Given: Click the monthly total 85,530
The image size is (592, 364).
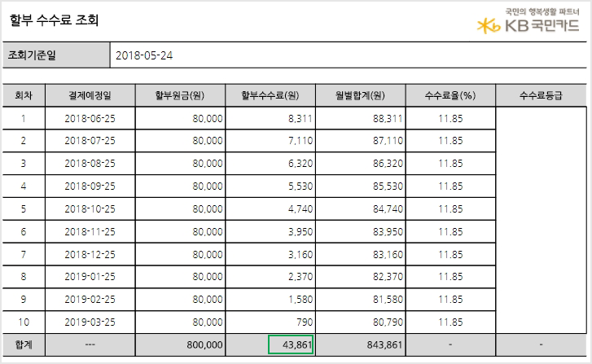Looking at the screenshot, I should tap(388, 186).
